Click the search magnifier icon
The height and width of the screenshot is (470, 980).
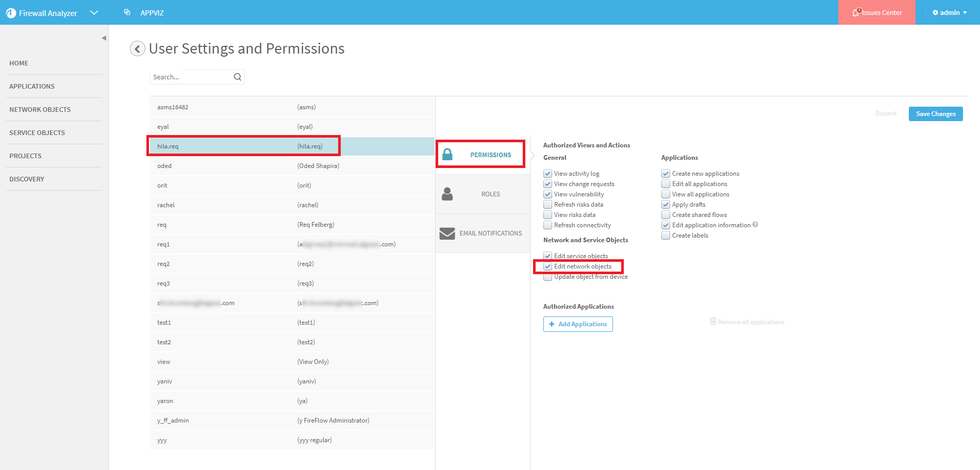pyautogui.click(x=238, y=77)
